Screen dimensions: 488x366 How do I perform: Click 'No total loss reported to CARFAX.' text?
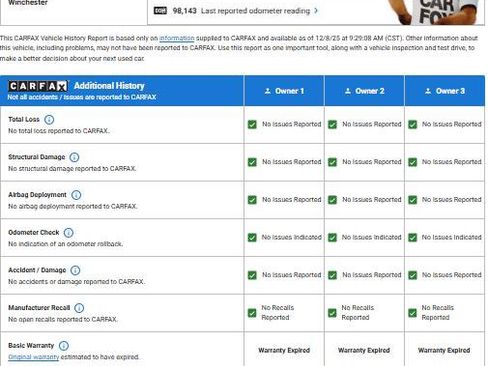click(x=59, y=131)
